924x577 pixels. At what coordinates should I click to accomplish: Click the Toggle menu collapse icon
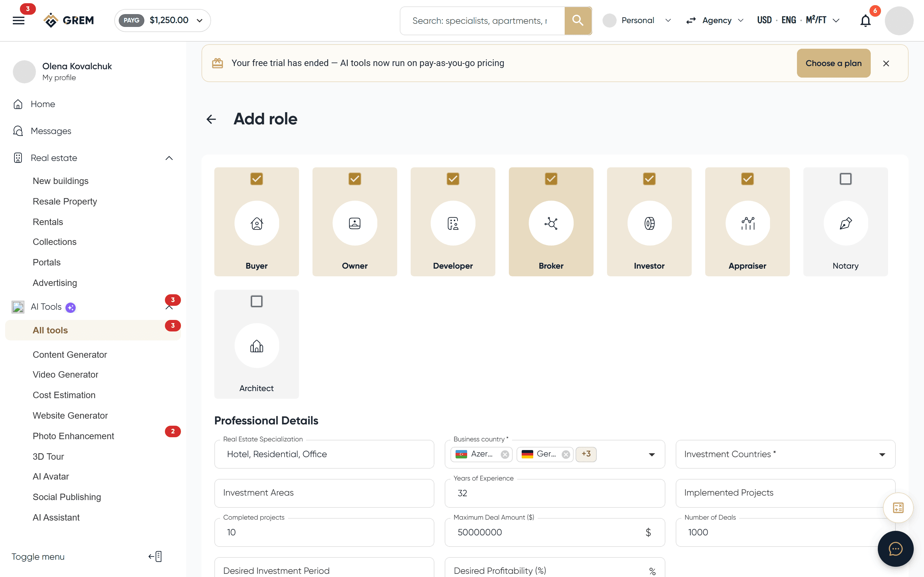pos(155,556)
